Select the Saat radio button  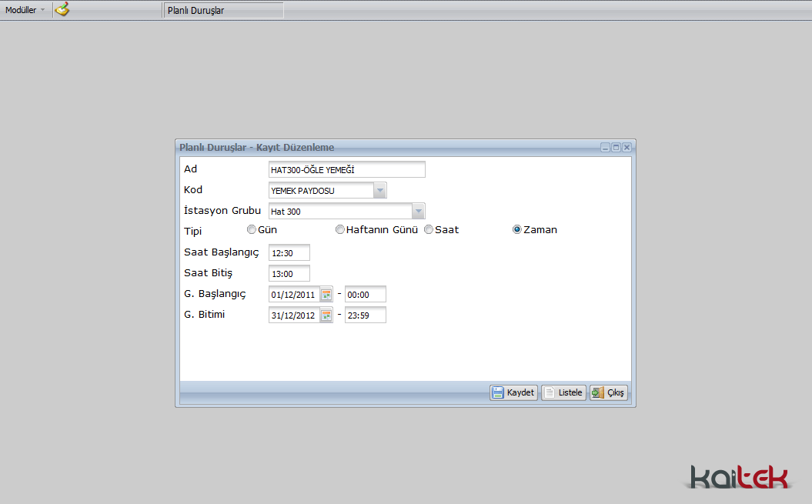429,229
